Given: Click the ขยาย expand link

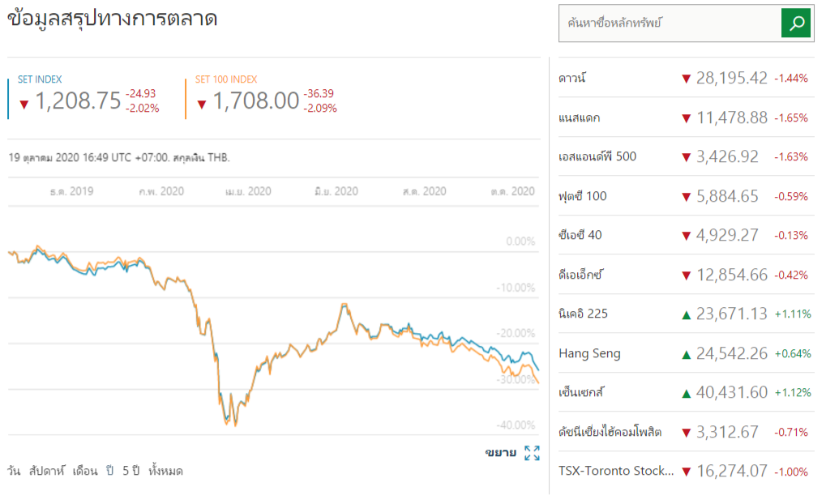Looking at the screenshot, I should pyautogui.click(x=500, y=453).
